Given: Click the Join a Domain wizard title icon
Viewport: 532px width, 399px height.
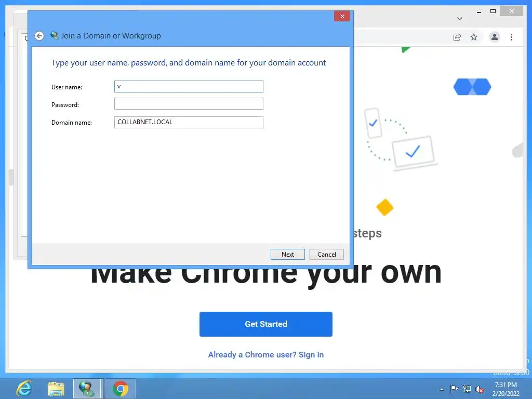Looking at the screenshot, I should (x=54, y=35).
